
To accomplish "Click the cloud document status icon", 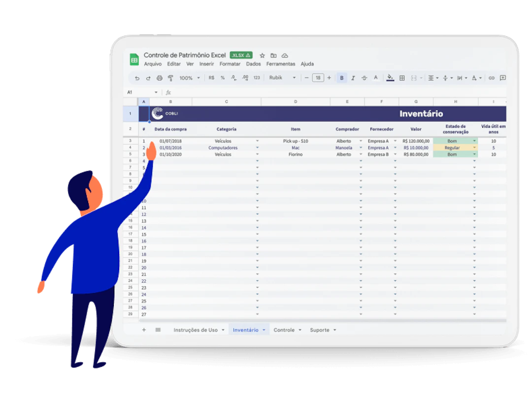I will (285, 56).
